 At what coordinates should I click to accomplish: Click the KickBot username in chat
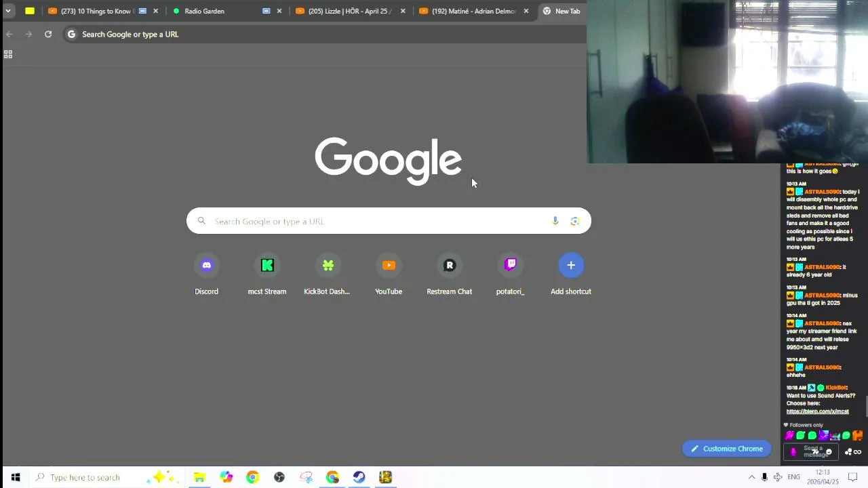(x=836, y=388)
